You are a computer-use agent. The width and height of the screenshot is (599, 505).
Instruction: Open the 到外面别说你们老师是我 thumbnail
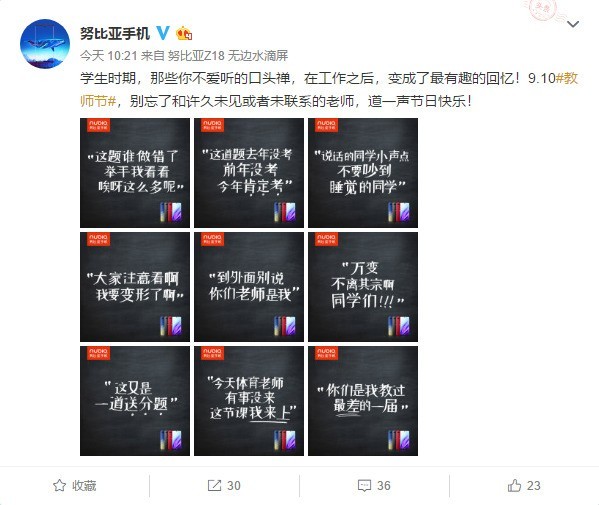click(x=249, y=287)
